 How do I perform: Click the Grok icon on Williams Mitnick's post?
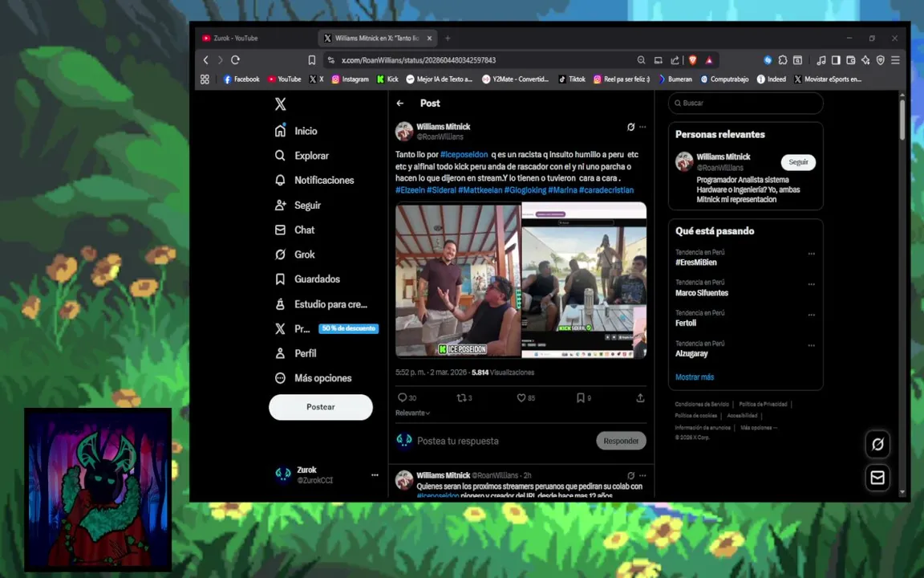630,127
